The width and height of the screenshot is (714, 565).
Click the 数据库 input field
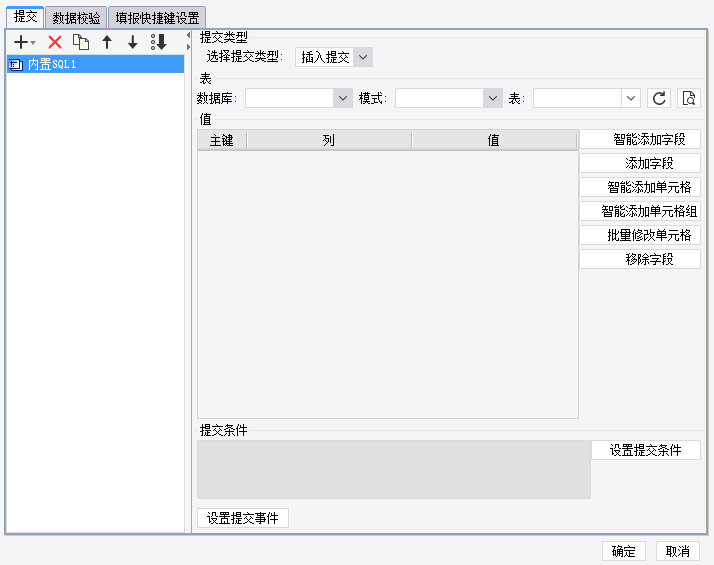coord(289,98)
